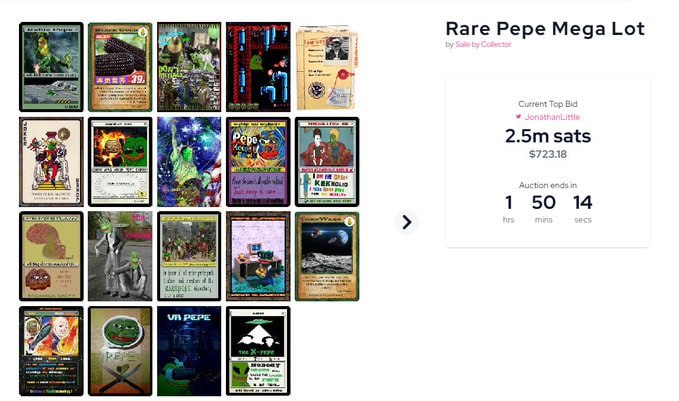Viewport: 679px width, 401px height.
Task: Open the Pepe at computer desk card
Action: (258, 256)
